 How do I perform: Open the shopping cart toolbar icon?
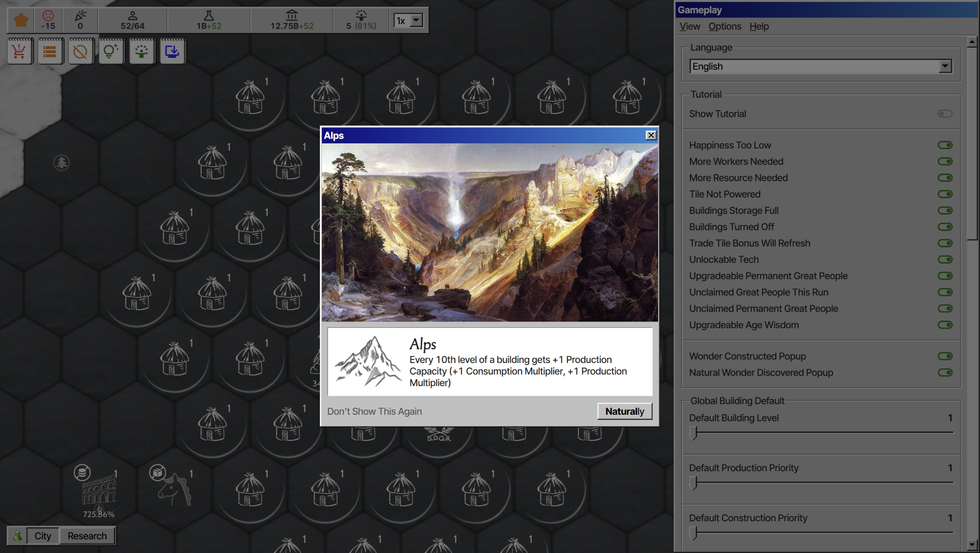coord(19,51)
